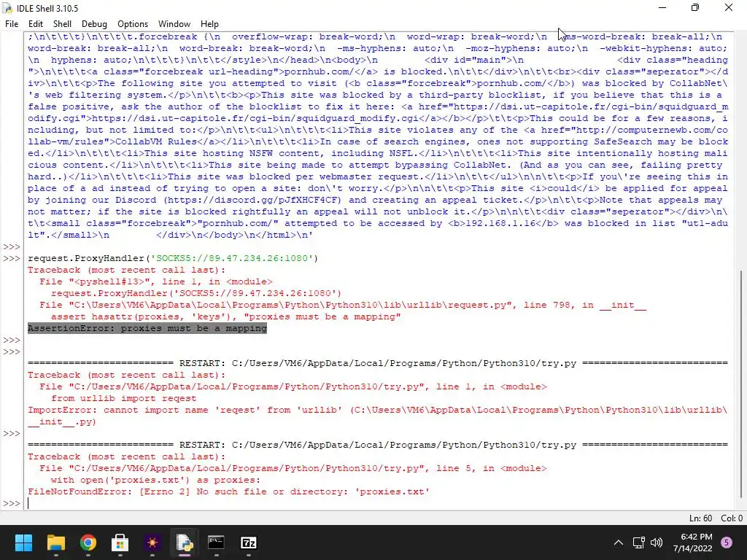This screenshot has height=560, width=747.
Task: Click the volume speaker tray icon
Action: tap(657, 542)
